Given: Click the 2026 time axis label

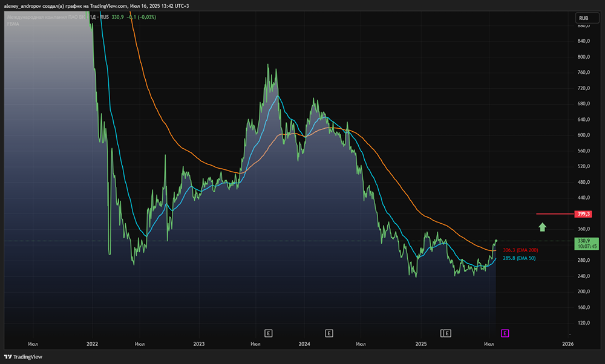Looking at the screenshot, I should [568, 344].
